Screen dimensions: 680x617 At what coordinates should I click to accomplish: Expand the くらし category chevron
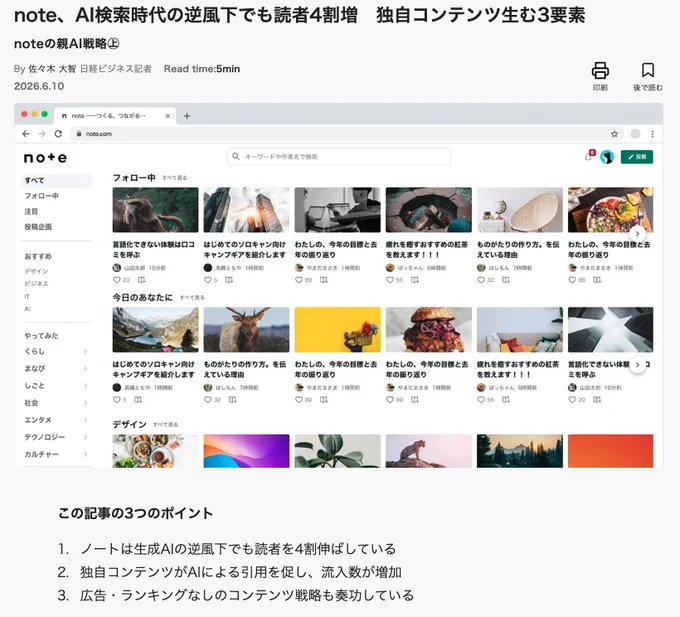tap(85, 351)
